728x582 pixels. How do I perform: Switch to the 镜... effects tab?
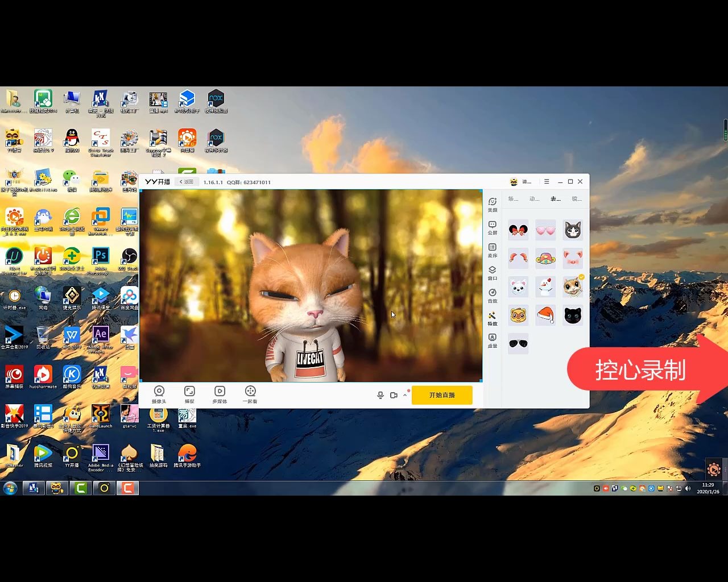(577, 198)
